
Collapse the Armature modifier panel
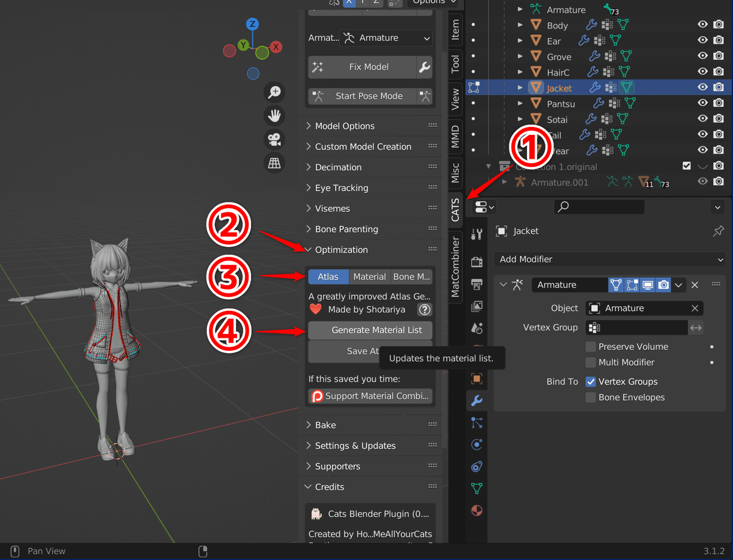pyautogui.click(x=504, y=285)
